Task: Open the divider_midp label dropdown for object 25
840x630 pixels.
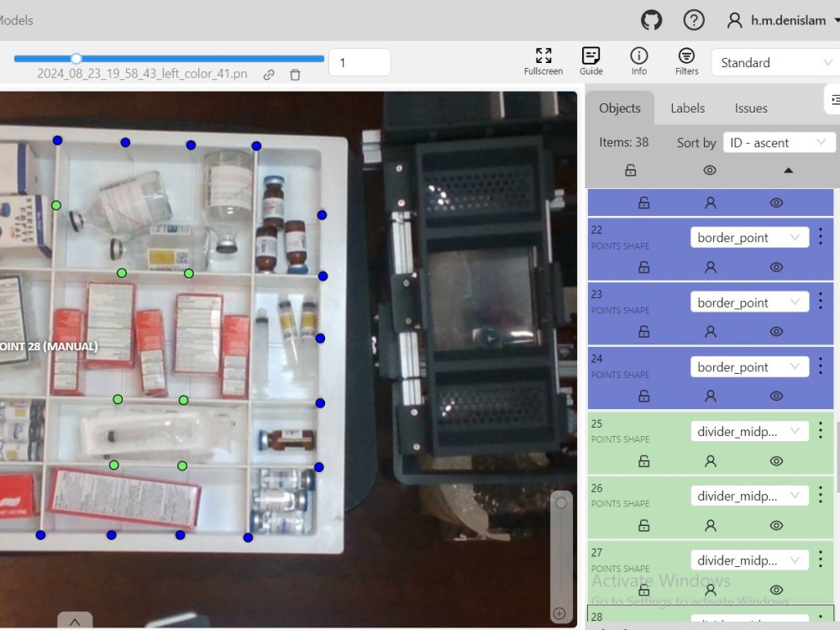Action: (x=749, y=431)
